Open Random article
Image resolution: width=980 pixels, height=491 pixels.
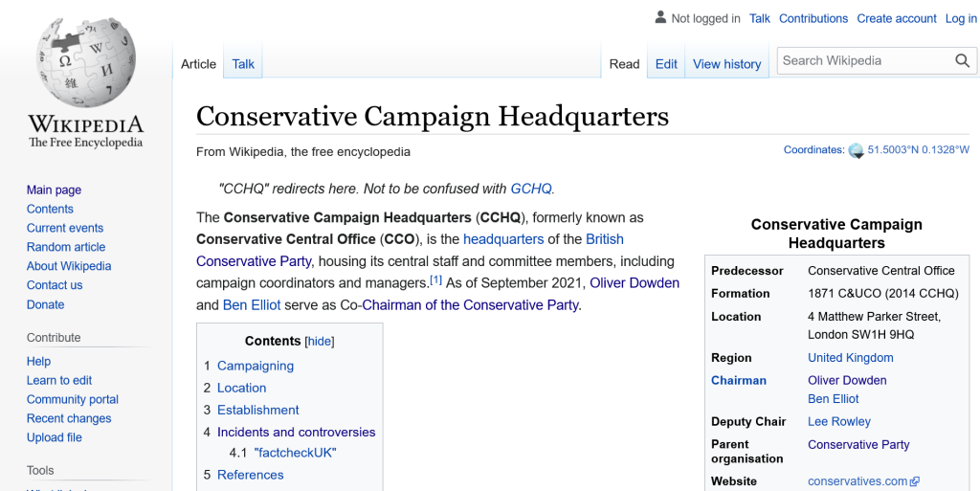click(66, 247)
